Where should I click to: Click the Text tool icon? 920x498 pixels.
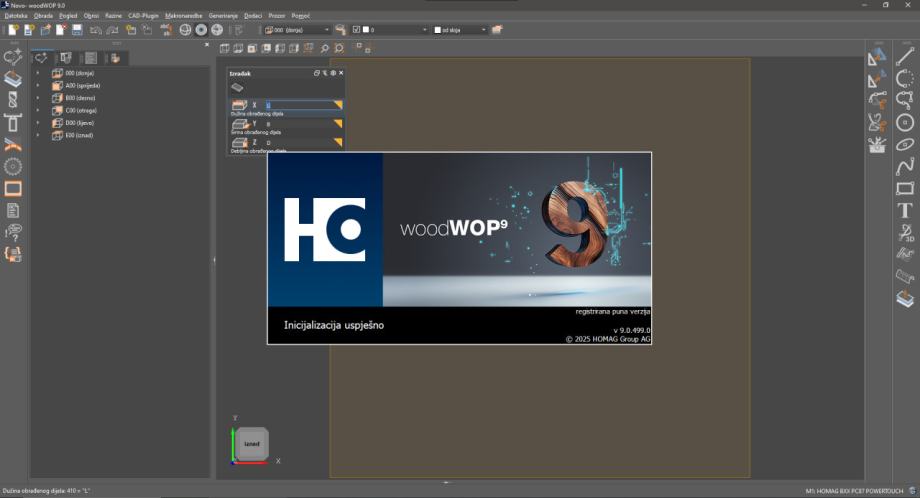tap(905, 210)
